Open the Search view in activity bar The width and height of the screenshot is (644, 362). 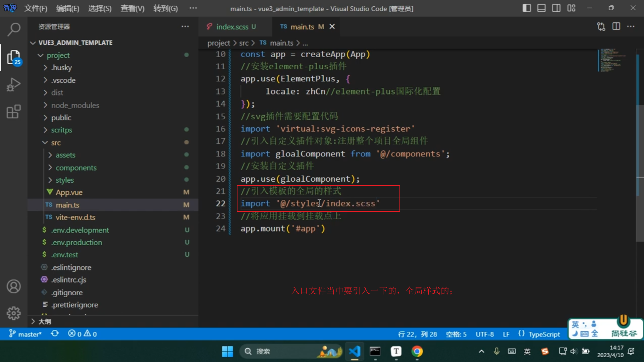(13, 29)
